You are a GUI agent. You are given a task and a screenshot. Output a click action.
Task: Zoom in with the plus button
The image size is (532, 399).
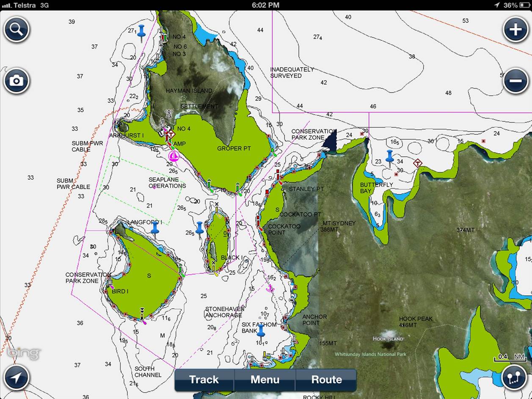point(515,30)
